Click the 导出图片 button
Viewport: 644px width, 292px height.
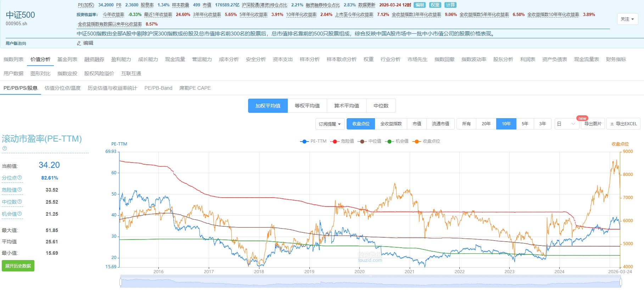593,124
